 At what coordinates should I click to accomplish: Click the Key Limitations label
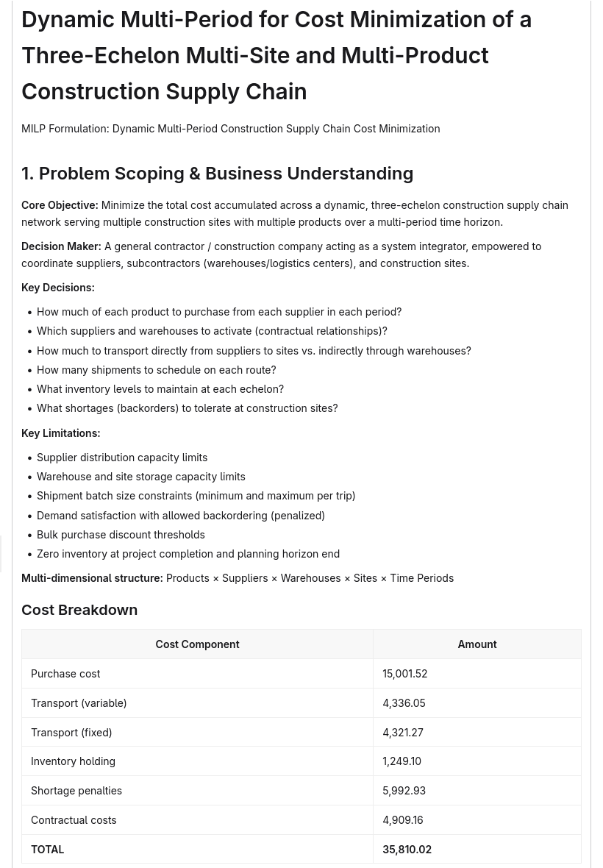[61, 433]
